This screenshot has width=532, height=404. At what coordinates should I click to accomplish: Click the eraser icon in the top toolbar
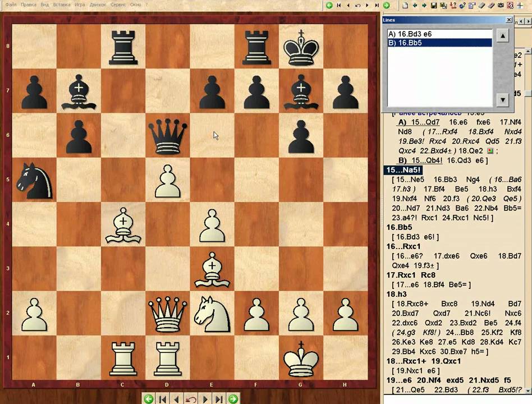coord(481,5)
